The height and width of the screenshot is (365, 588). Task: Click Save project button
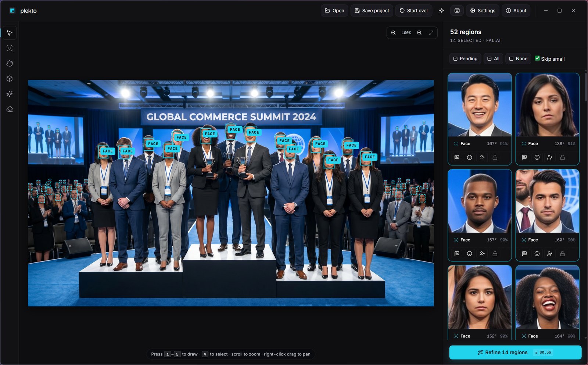(x=372, y=11)
